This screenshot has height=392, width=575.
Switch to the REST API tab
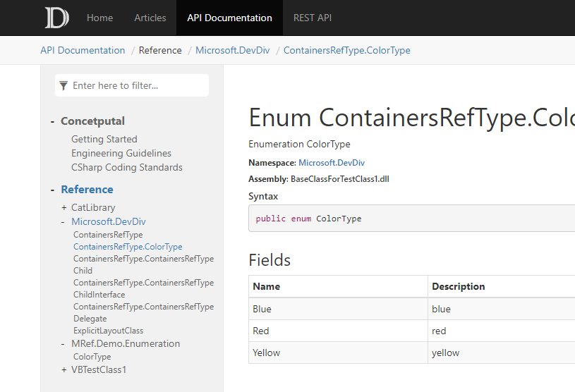[x=313, y=18]
